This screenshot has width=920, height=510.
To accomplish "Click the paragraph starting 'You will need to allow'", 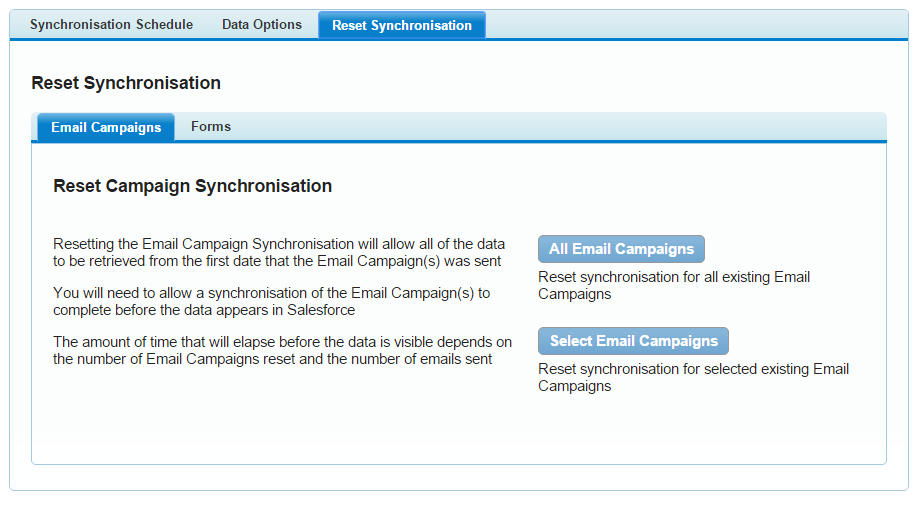I will point(272,301).
